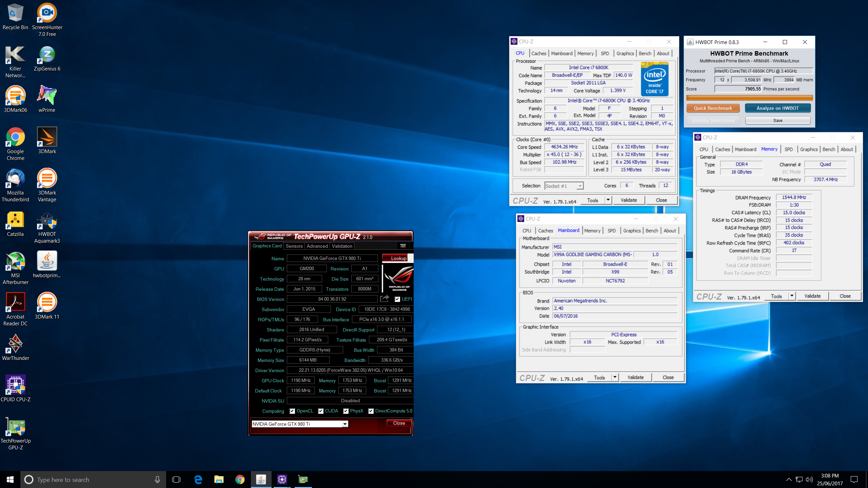
Task: Launch ScreenHunter 7.0 Free icon
Action: point(47,20)
